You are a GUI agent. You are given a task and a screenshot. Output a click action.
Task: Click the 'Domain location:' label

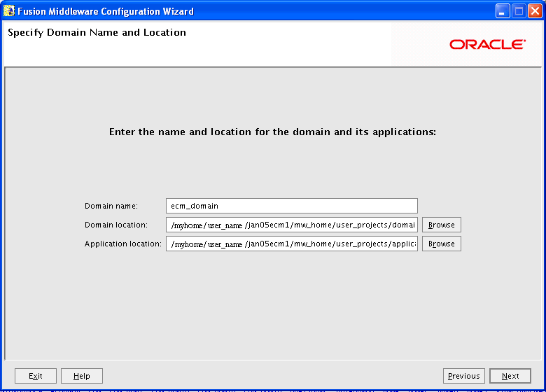click(x=116, y=225)
